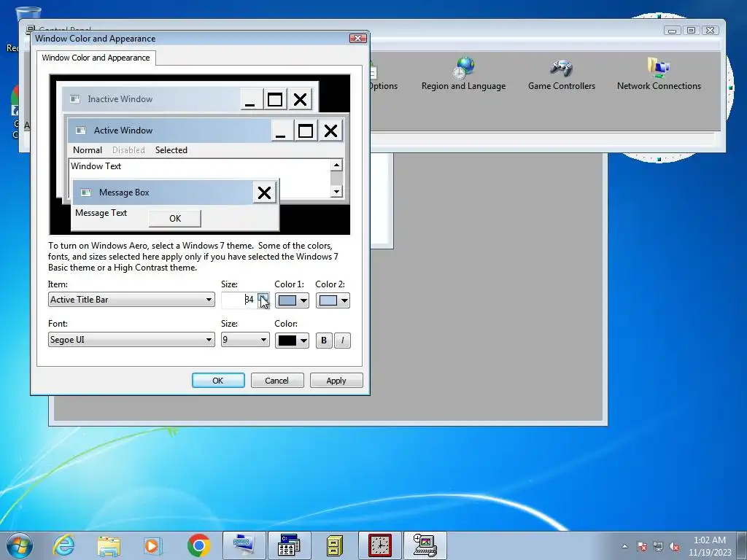Click the Show desktop strip at the taskbar end
This screenshot has height=560, width=747.
pyautogui.click(x=742, y=545)
